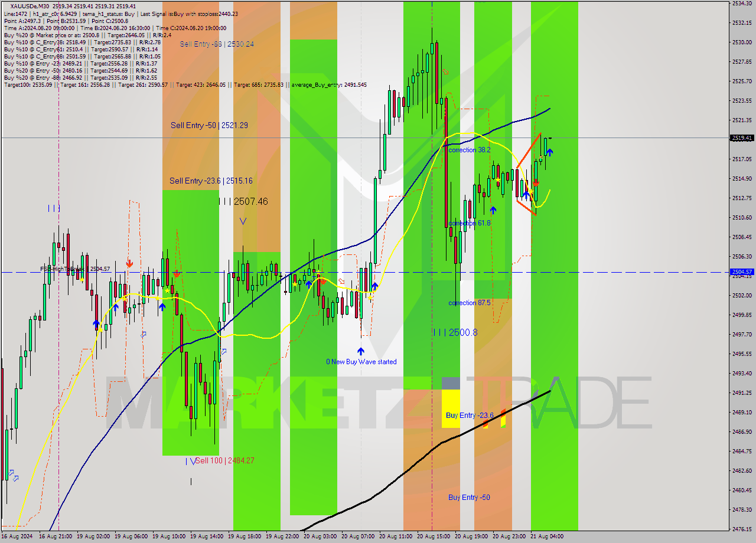The height and width of the screenshot is (543, 756).
Task: Select the "Sell Entry -88 | 2530.24" label
Action: [217, 44]
